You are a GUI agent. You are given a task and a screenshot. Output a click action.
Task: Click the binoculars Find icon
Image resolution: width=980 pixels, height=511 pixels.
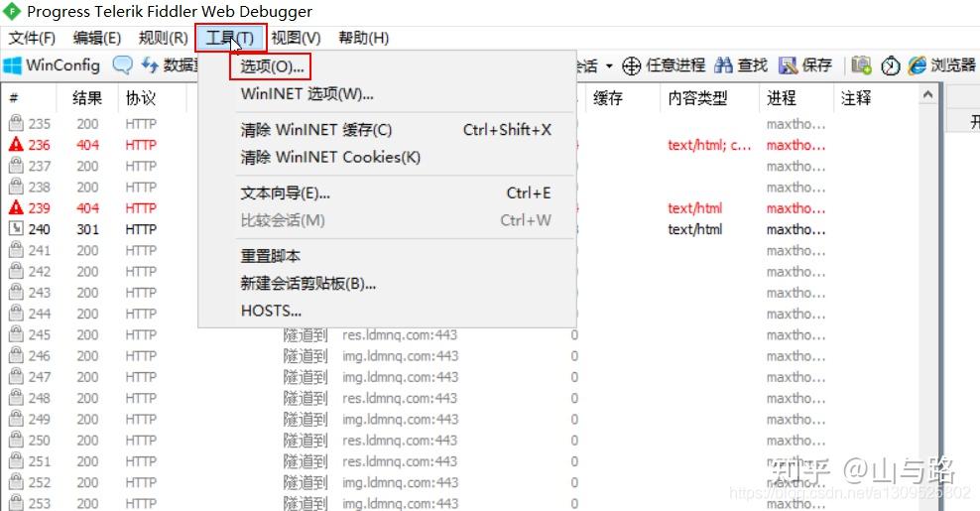[723, 65]
